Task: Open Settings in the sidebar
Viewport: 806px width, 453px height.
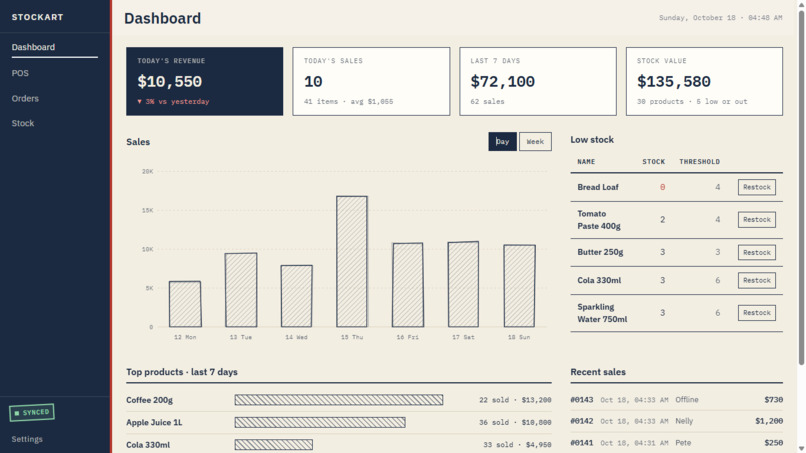Action: pos(27,439)
